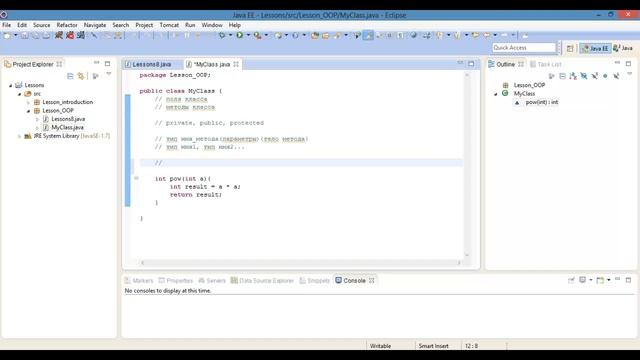Close the MyClass.java editor tab
This screenshot has width=640, height=360.
click(x=236, y=64)
